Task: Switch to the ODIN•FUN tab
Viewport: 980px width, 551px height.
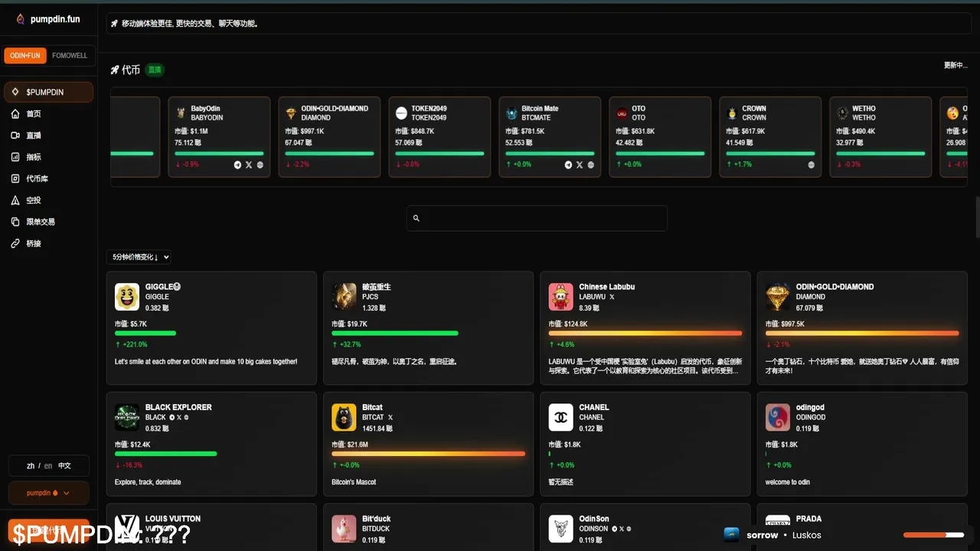Action: (25, 56)
